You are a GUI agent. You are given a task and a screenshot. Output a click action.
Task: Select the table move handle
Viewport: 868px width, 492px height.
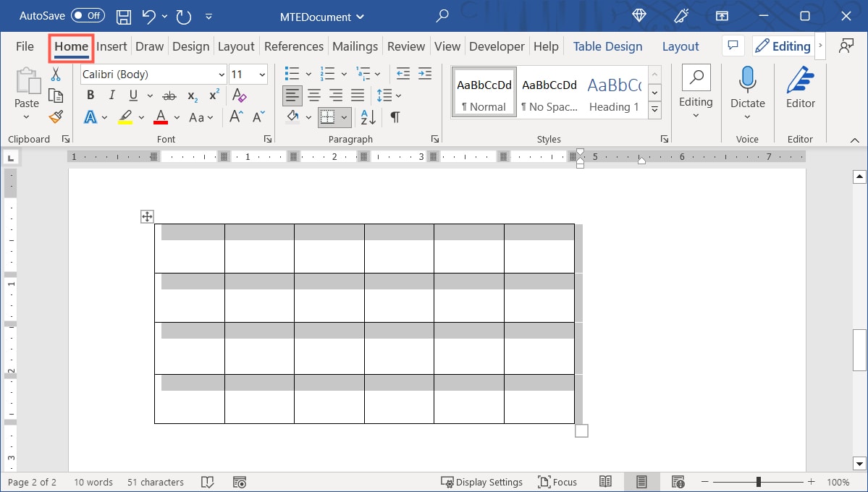147,216
